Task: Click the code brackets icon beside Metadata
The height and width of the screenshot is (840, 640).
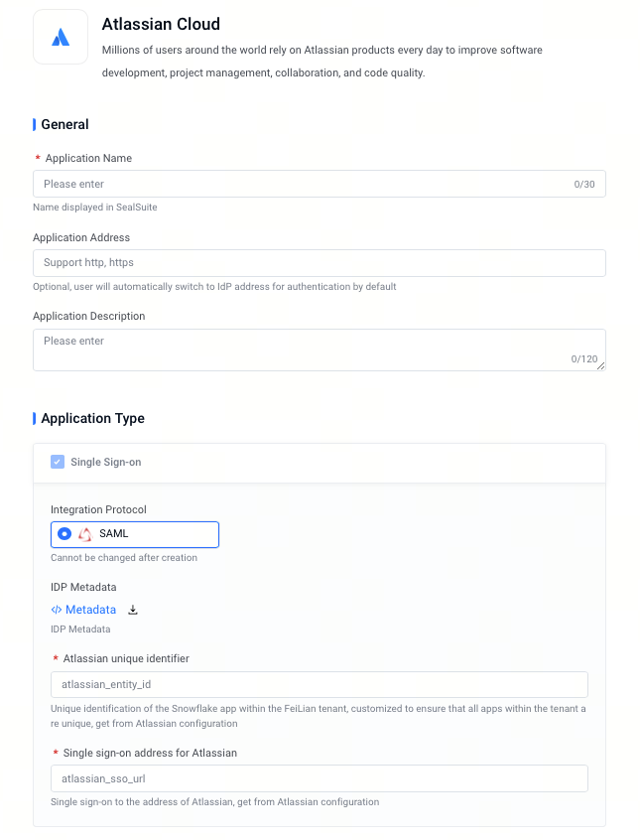Action: point(57,610)
